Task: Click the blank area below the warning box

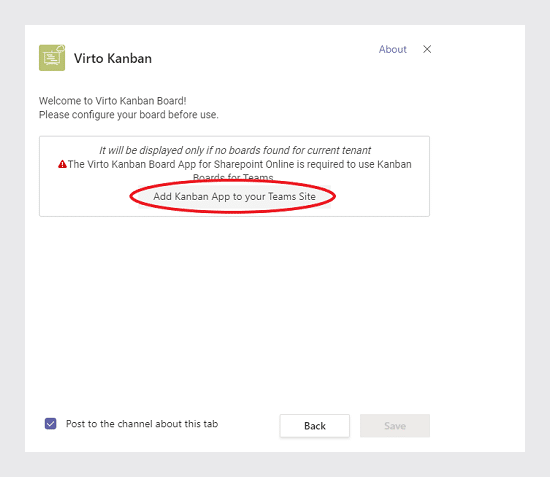Action: [234, 309]
